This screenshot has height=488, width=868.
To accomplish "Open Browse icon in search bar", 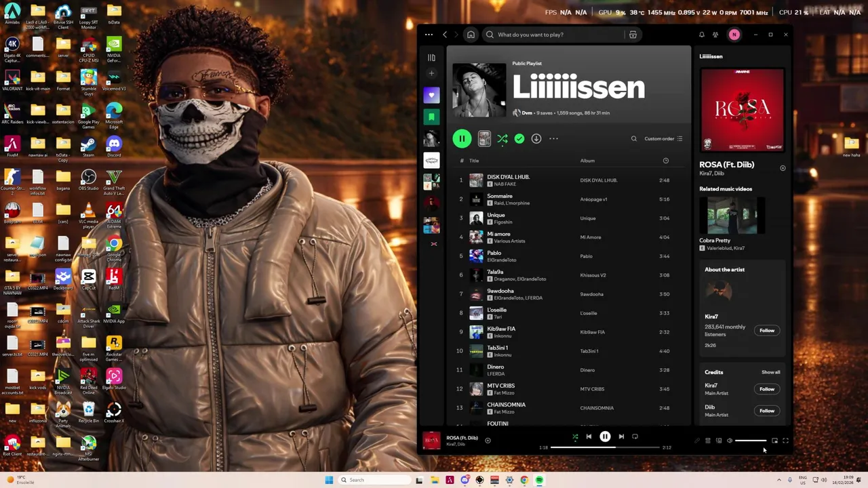I will pos(633,35).
